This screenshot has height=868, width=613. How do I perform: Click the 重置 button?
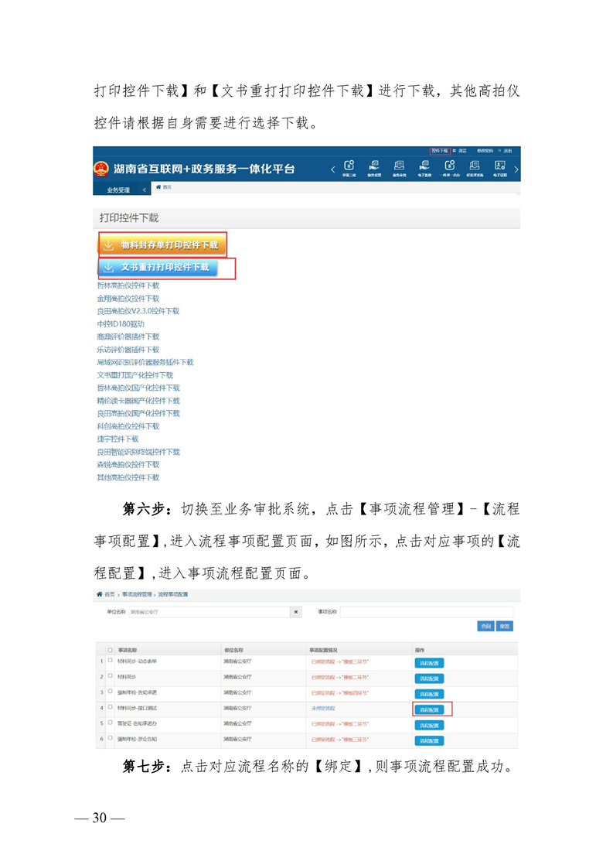(505, 626)
